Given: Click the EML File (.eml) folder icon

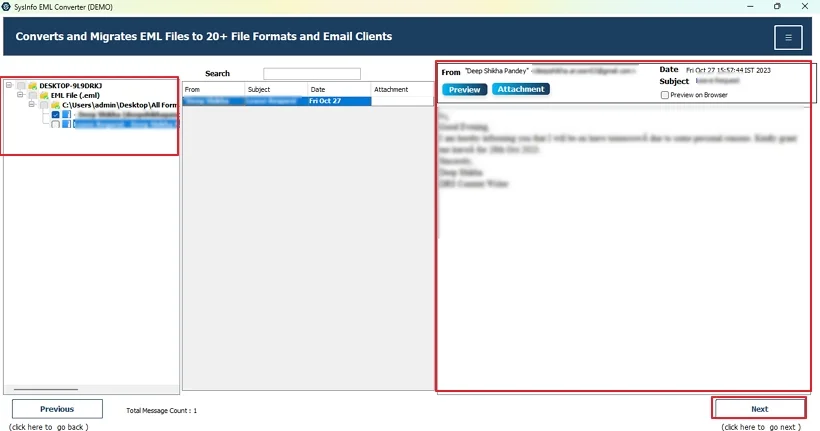Looking at the screenshot, I should click(x=44, y=95).
